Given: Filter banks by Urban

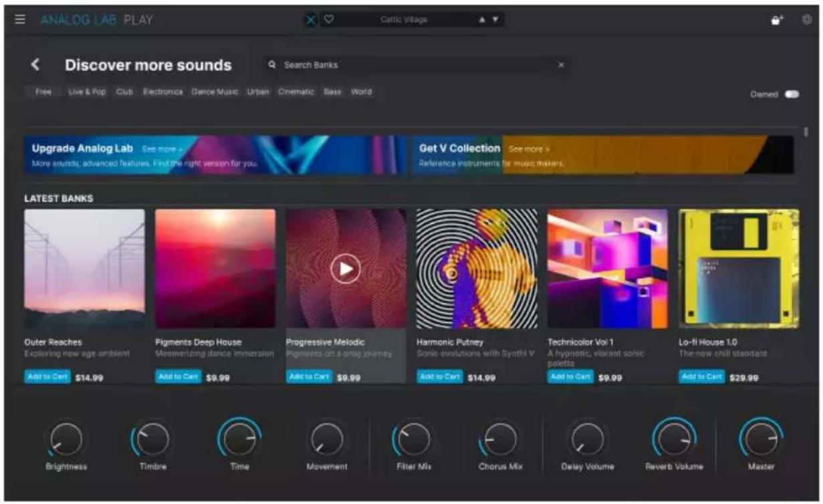Looking at the screenshot, I should click(258, 92).
